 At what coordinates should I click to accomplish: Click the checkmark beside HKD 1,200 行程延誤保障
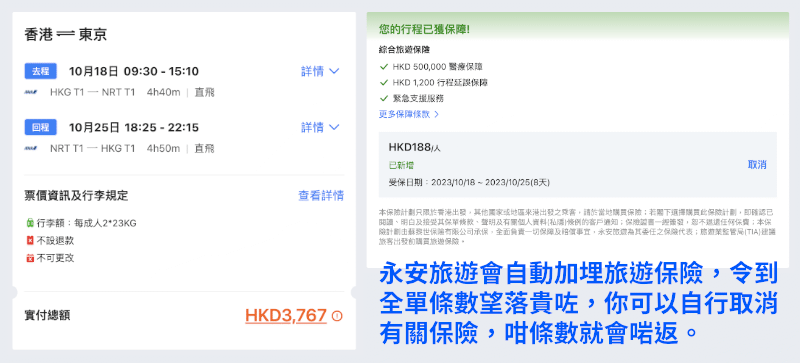(x=384, y=82)
